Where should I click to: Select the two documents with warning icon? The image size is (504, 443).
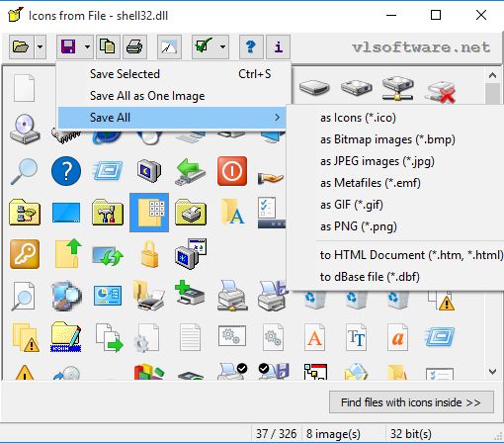(26, 337)
